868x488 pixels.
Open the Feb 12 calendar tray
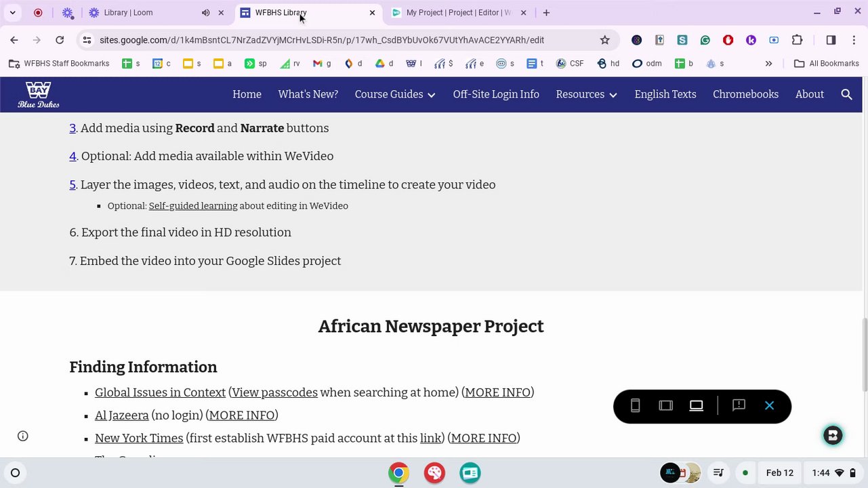[x=779, y=473]
